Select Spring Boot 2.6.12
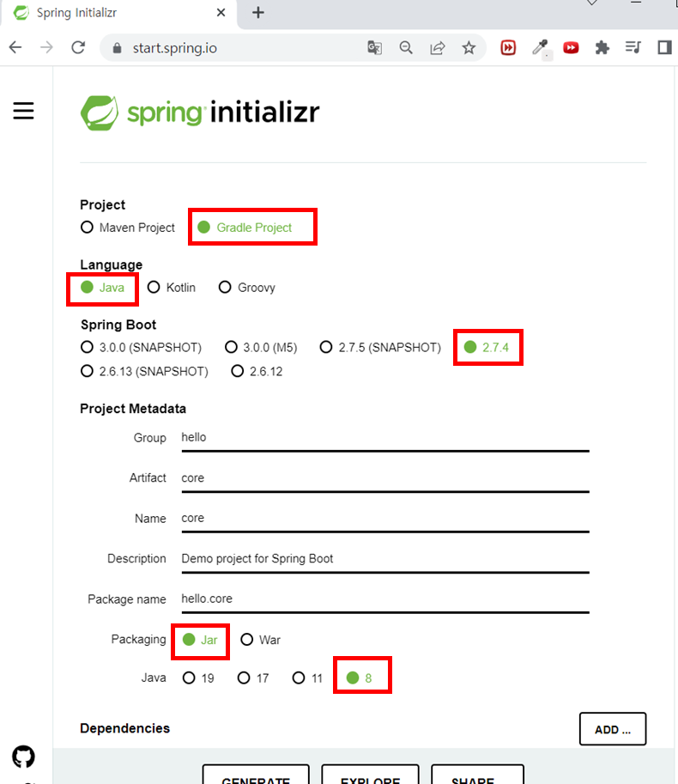 [x=257, y=372]
